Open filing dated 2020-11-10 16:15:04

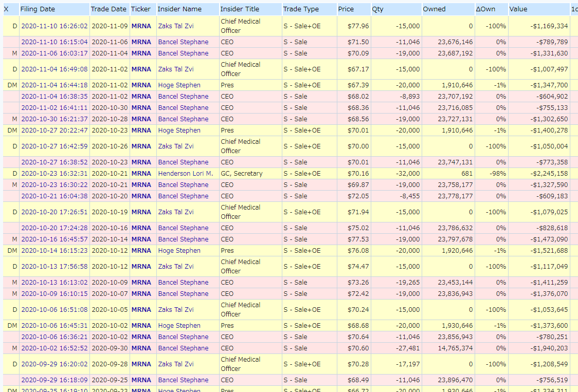click(x=55, y=42)
